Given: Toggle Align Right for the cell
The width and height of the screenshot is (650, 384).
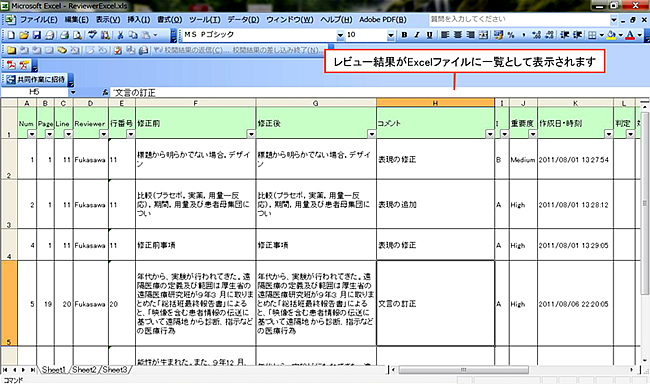Looking at the screenshot, I should pos(471,35).
